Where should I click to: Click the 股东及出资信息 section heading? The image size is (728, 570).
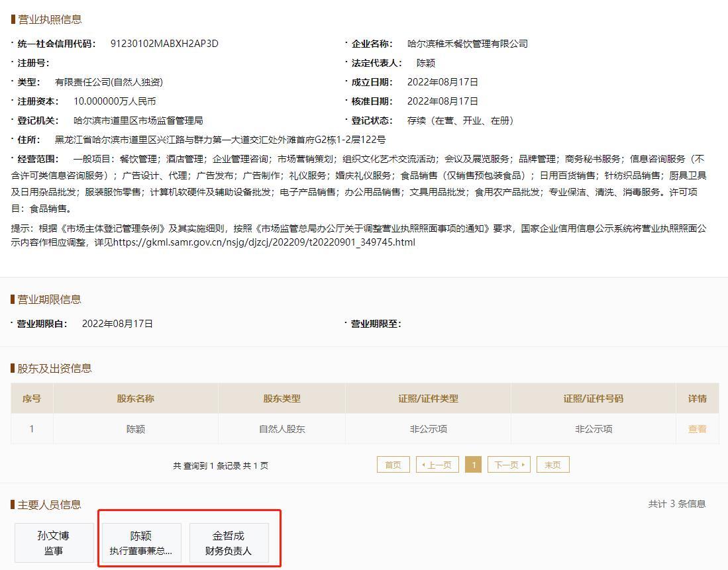pos(54,369)
